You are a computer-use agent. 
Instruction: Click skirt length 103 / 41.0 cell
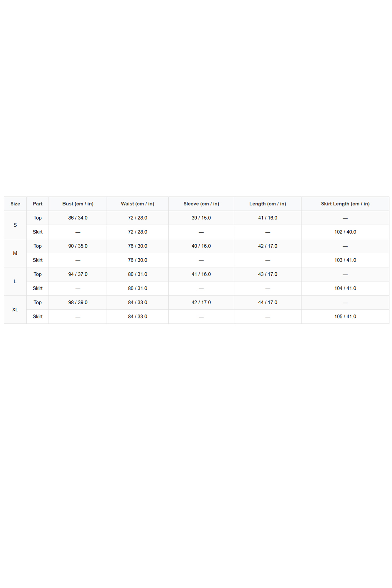click(x=345, y=260)
